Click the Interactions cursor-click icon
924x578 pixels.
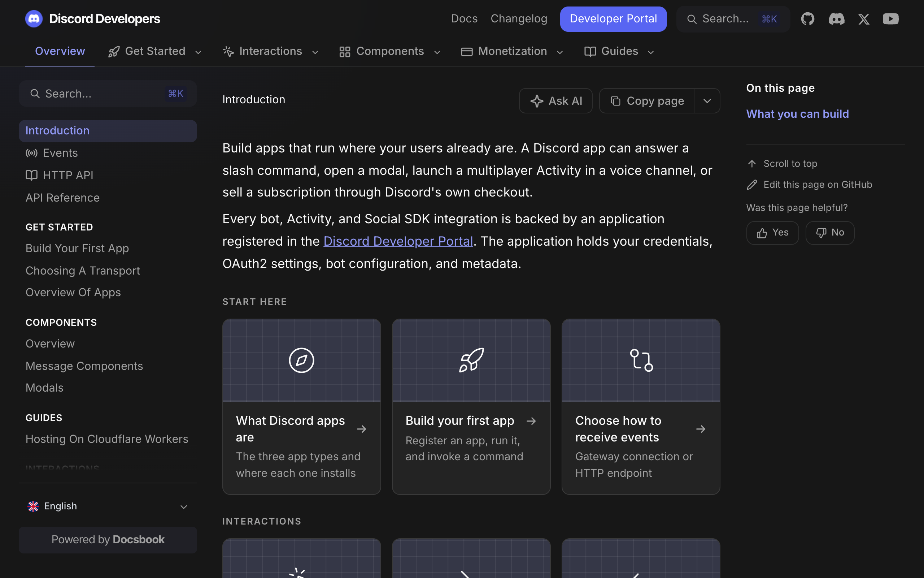click(x=228, y=52)
